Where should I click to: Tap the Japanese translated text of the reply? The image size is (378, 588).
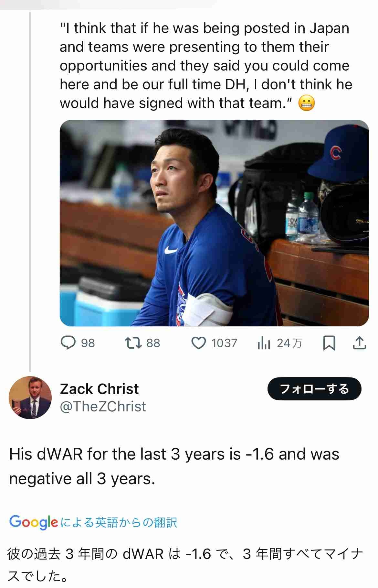pos(185,564)
